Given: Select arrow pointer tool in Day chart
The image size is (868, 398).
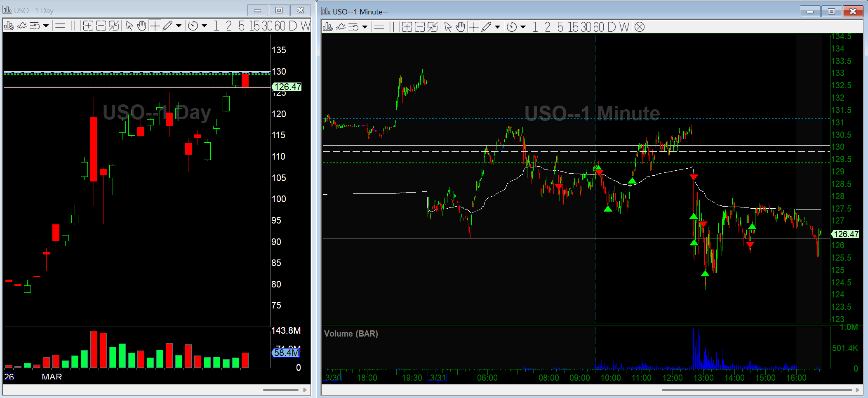Looking at the screenshot, I should [x=129, y=26].
